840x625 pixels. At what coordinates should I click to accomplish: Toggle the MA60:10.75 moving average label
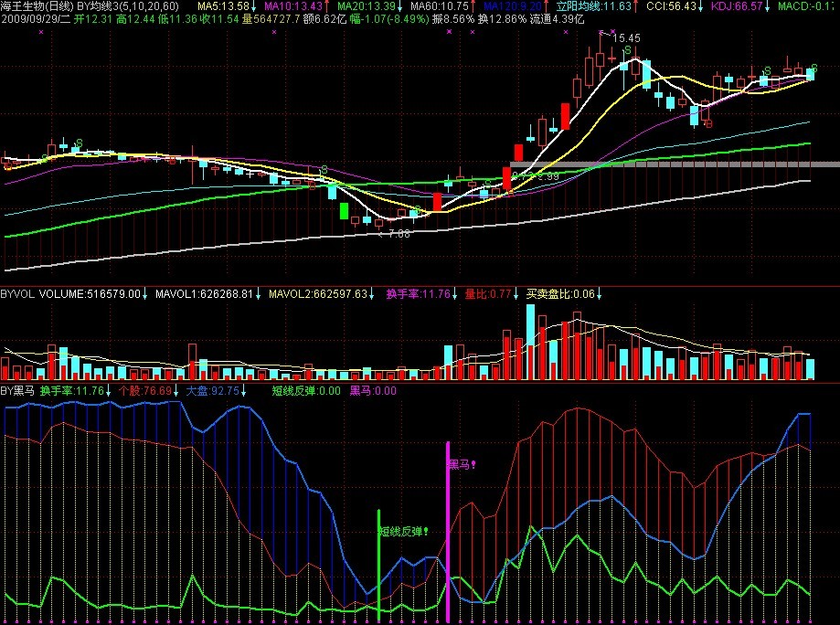tap(440, 6)
